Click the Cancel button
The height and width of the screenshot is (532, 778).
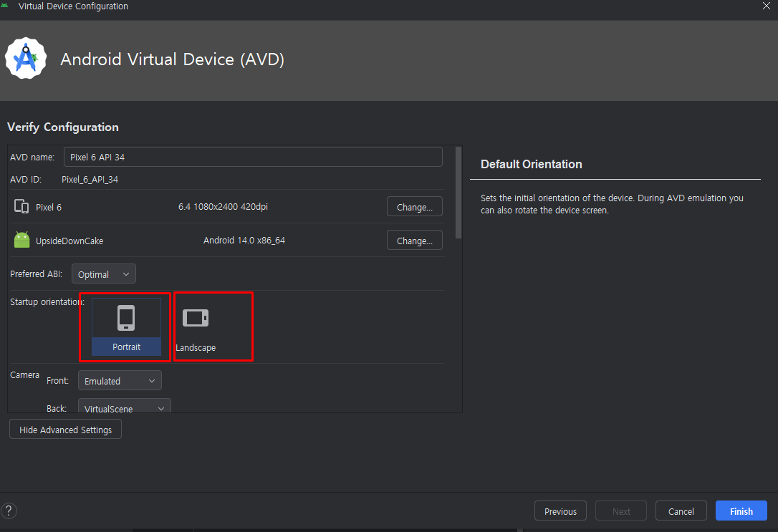pos(681,511)
